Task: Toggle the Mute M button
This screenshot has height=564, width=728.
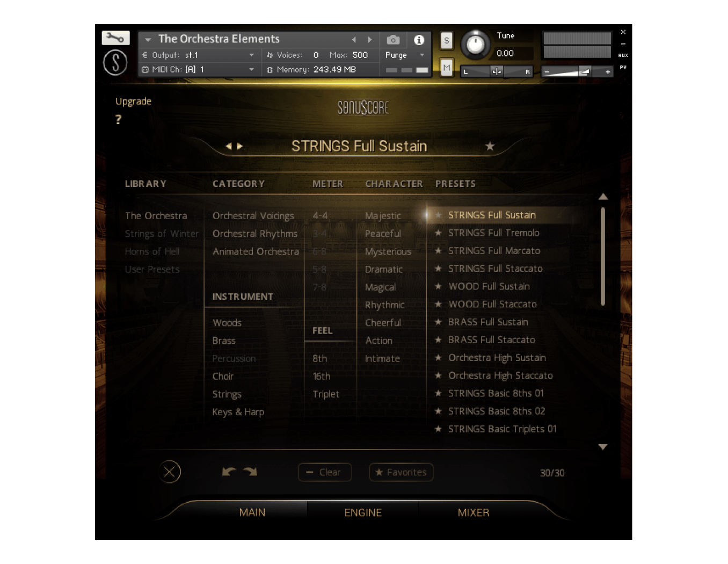Action: point(446,68)
